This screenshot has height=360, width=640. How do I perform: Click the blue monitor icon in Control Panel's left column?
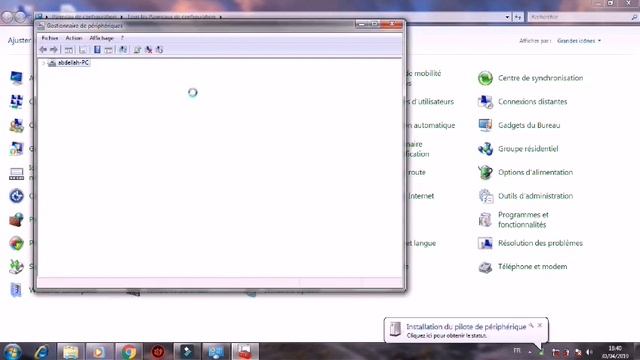[x=16, y=78]
